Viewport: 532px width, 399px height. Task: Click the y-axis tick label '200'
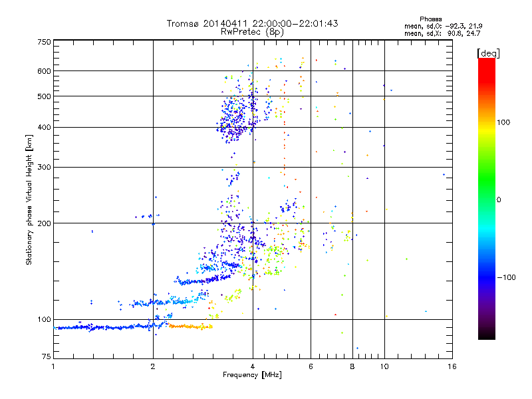pyautogui.click(x=44, y=223)
